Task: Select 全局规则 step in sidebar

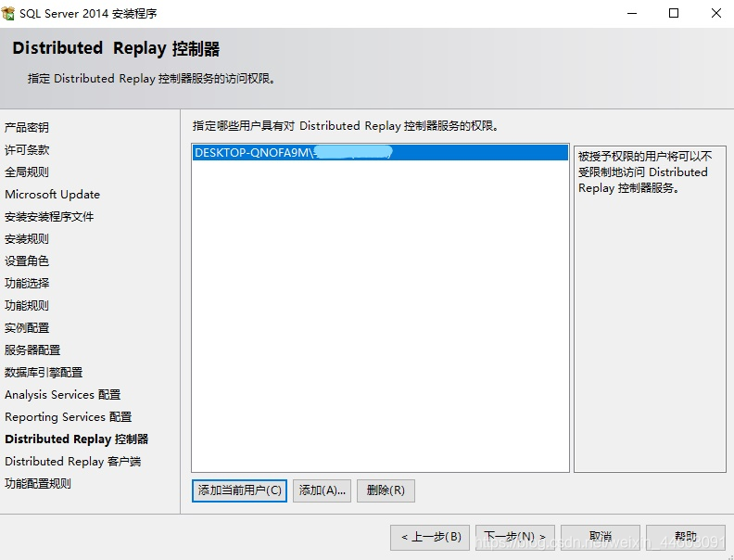Action: [x=27, y=172]
